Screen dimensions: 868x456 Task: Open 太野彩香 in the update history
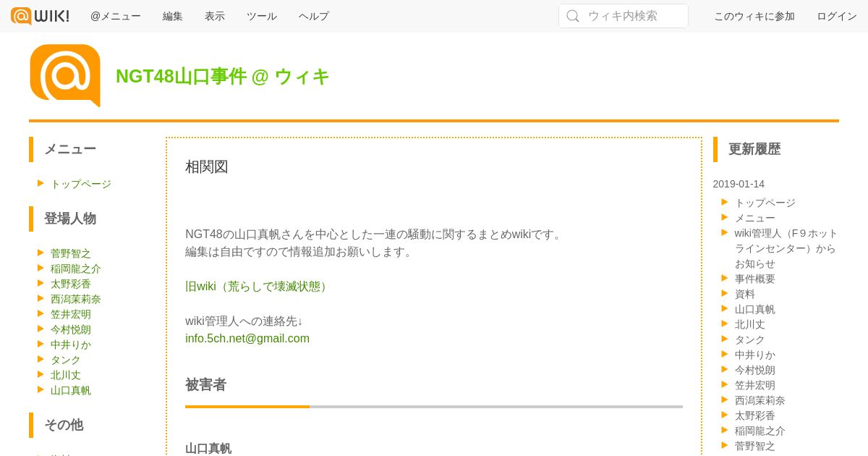tap(755, 415)
